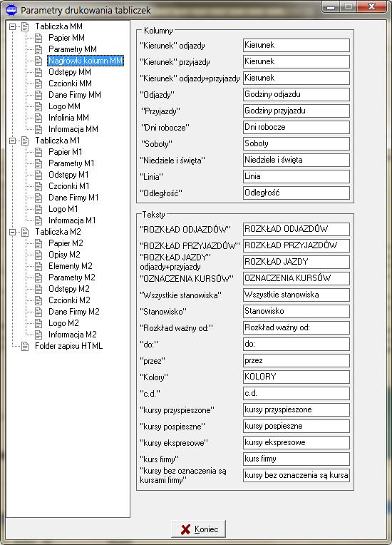Image resolution: width=392 pixels, height=545 pixels.
Task: Click the document icon of Infolinia MM
Action: pyautogui.click(x=38, y=118)
